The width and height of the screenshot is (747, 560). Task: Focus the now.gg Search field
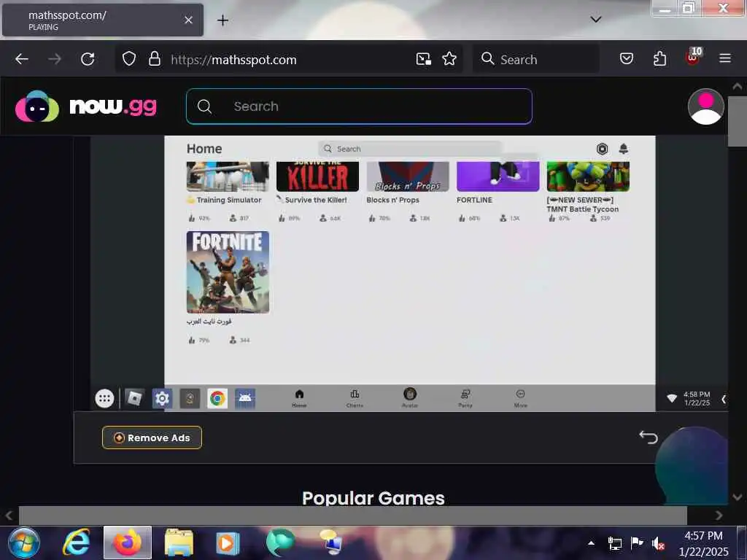pos(359,106)
